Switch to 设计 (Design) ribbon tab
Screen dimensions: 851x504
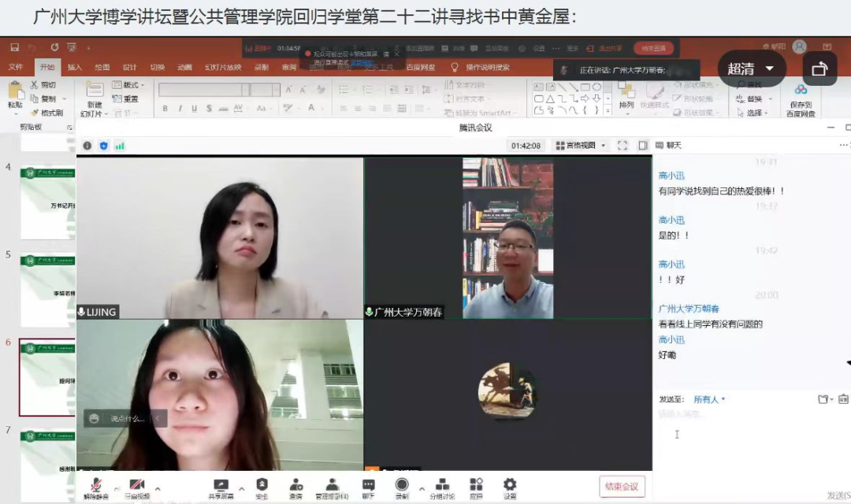coord(130,67)
